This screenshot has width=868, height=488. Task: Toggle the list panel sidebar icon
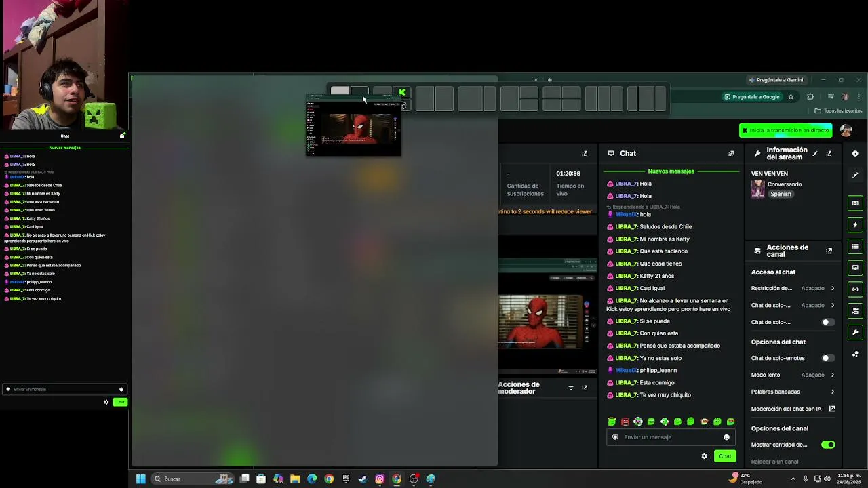click(x=855, y=246)
